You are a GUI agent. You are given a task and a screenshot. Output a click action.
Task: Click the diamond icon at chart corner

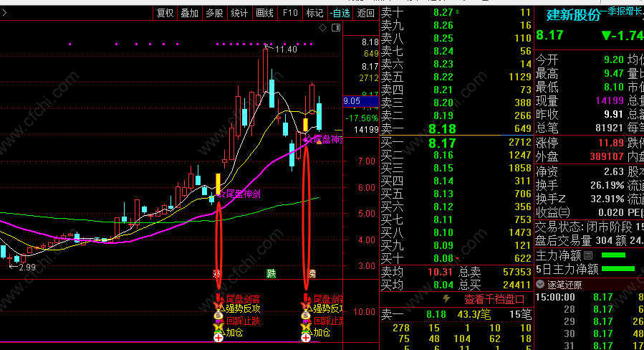pyautogui.click(x=322, y=29)
